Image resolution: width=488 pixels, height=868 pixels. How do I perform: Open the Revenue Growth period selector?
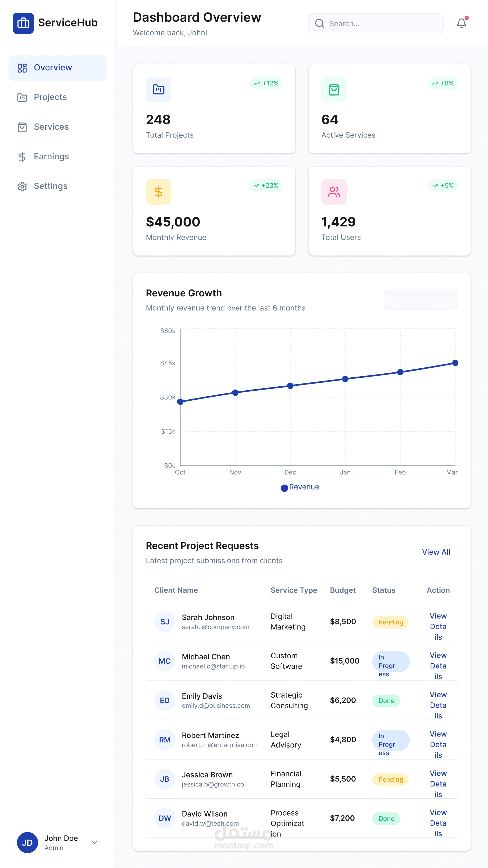421,299
